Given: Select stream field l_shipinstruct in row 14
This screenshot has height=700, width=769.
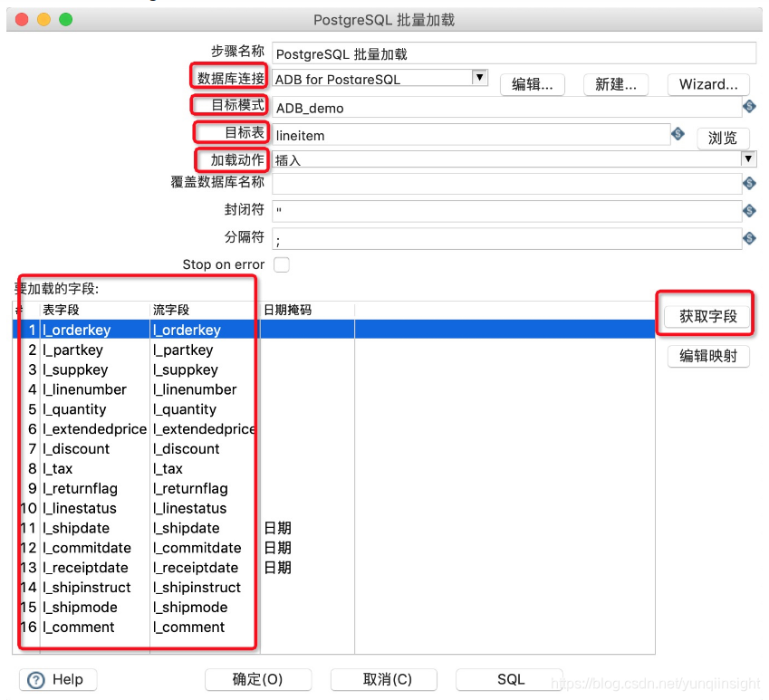Looking at the screenshot, I should pos(197,587).
